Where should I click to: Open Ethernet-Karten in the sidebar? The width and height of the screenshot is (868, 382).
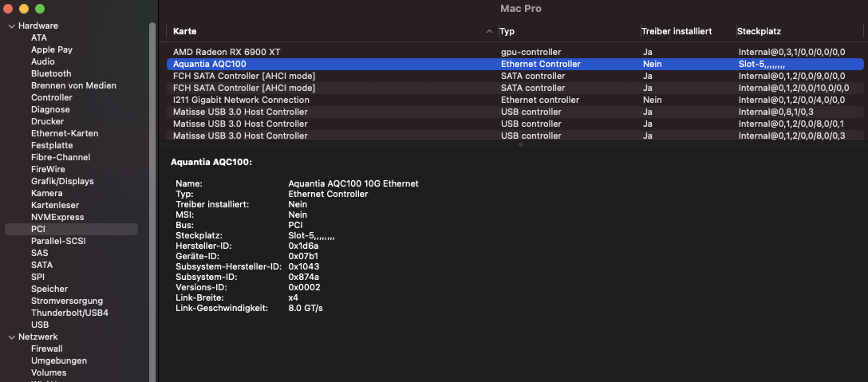[65, 133]
